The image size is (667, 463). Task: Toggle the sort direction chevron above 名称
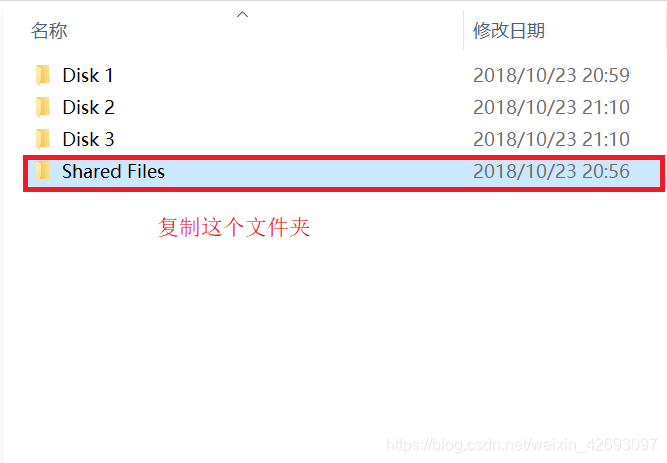tap(242, 14)
